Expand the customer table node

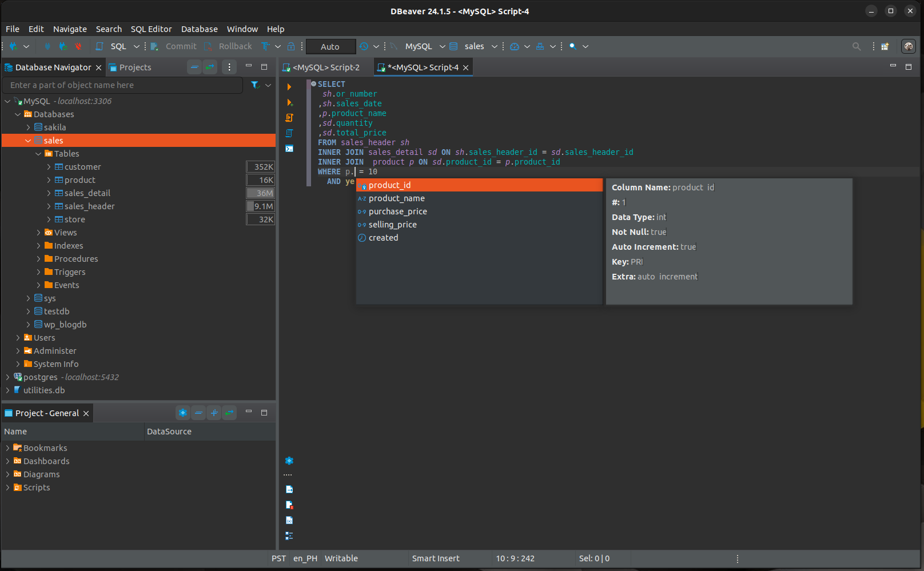[49, 167]
